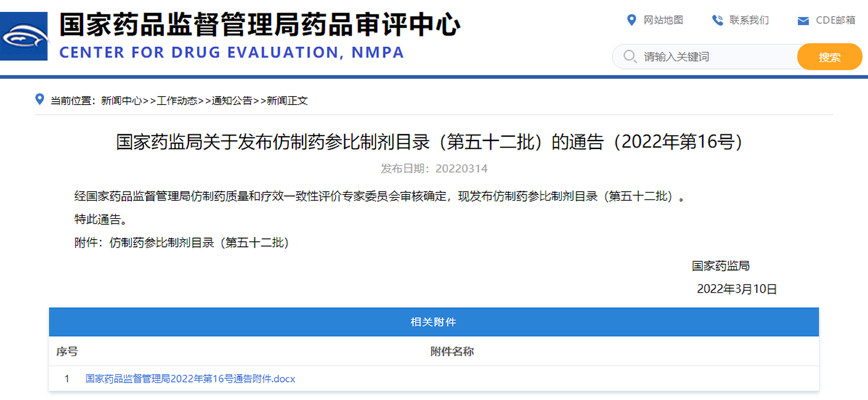Click the current location pin icon

pyautogui.click(x=39, y=99)
